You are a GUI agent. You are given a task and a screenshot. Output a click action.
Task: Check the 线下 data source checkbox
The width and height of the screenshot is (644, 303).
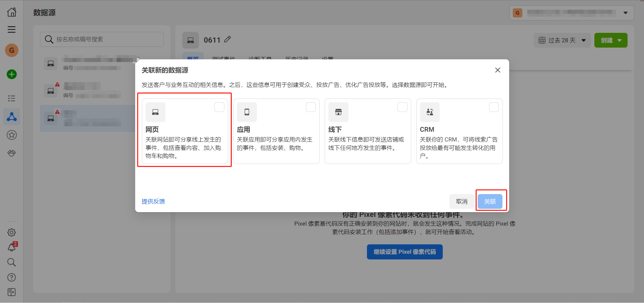(402, 107)
